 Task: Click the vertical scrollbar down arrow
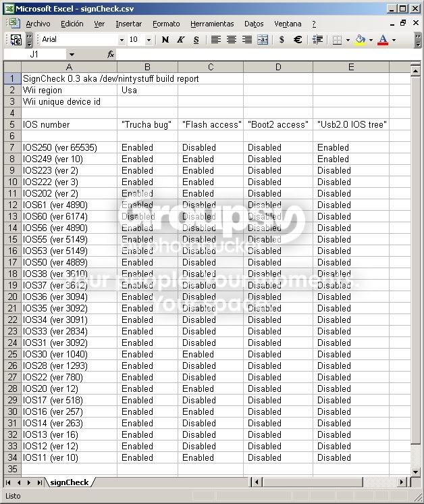tap(415, 472)
